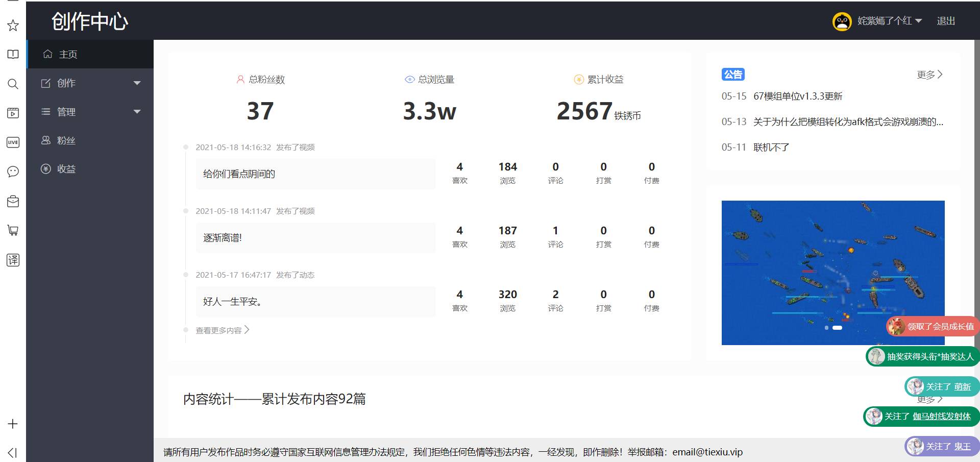Click the first carousel indicator dot
Image resolution: width=980 pixels, height=462 pixels.
(826, 328)
